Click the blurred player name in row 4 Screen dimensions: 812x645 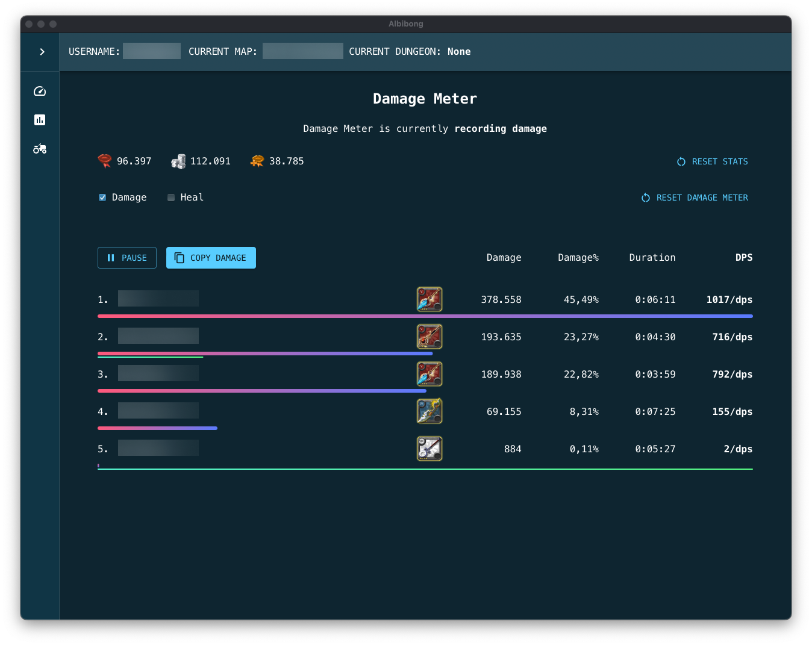pyautogui.click(x=158, y=411)
